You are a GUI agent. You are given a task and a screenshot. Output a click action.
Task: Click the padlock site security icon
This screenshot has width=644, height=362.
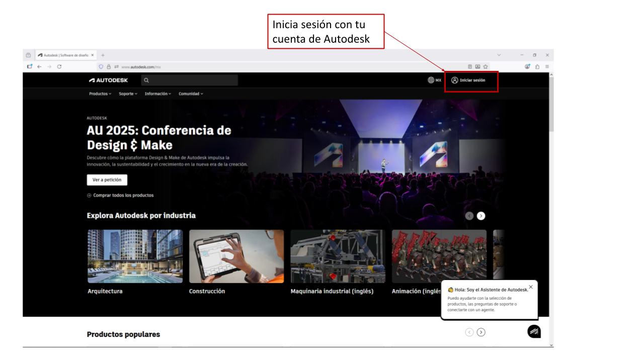coord(109,66)
